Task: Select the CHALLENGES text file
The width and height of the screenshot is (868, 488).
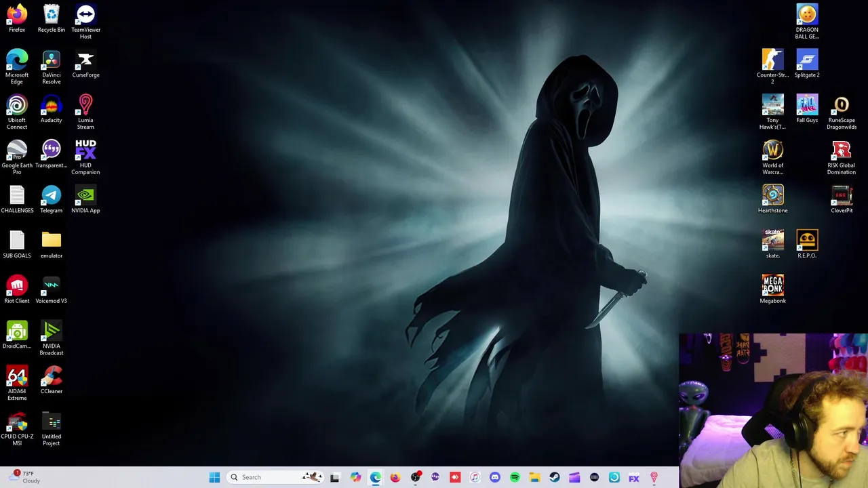Action: (x=17, y=199)
